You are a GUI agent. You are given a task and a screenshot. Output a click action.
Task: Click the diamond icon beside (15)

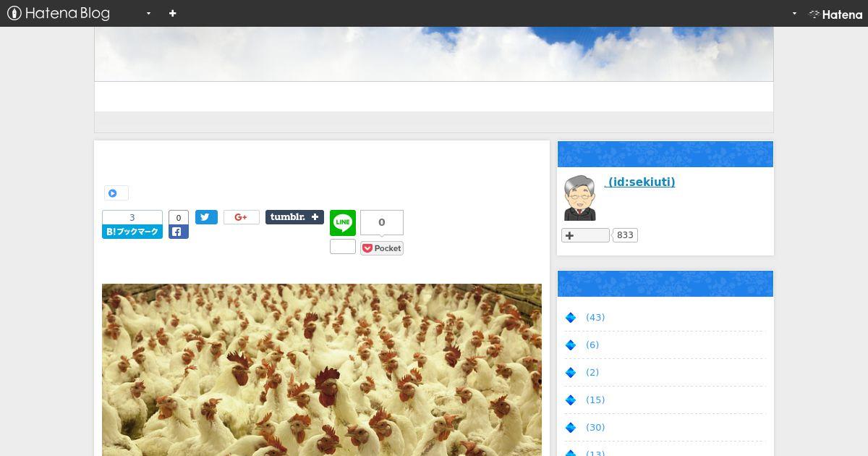570,400
